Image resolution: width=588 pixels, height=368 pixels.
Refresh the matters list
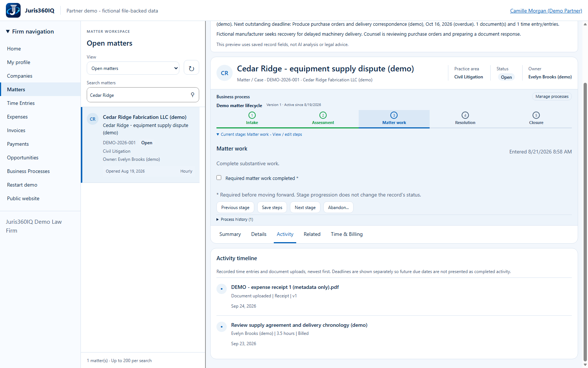click(191, 68)
